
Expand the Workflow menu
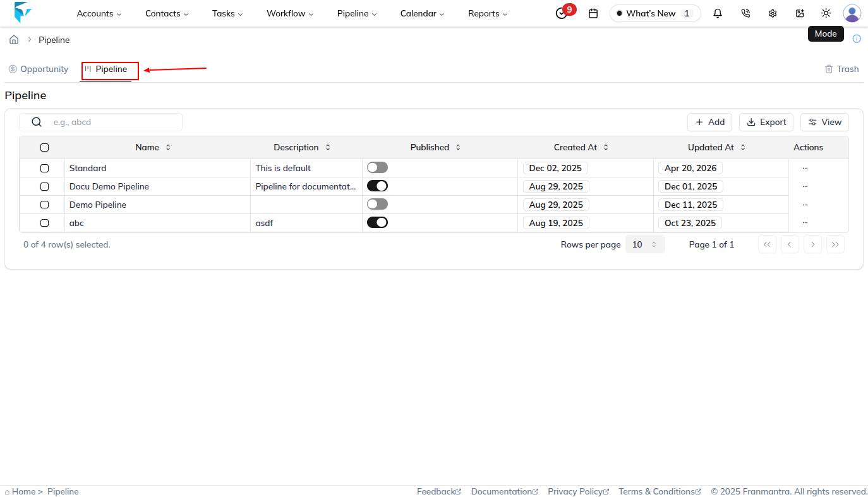click(x=290, y=13)
